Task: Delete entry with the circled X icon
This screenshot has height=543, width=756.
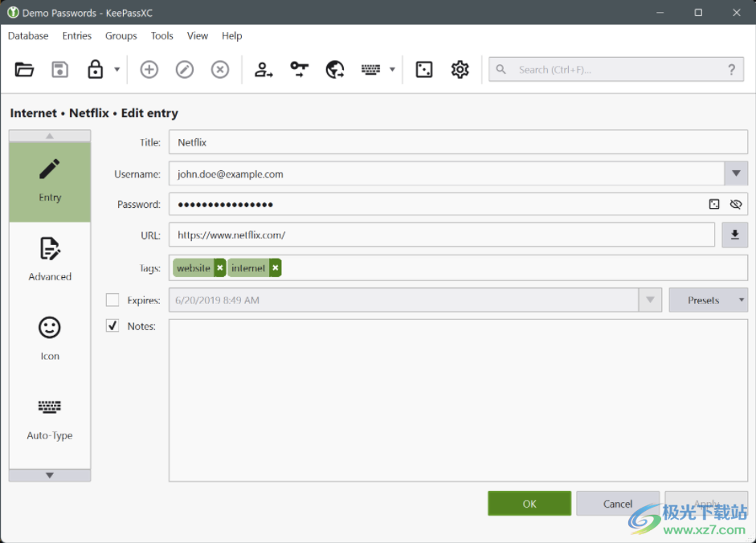Action: click(220, 69)
